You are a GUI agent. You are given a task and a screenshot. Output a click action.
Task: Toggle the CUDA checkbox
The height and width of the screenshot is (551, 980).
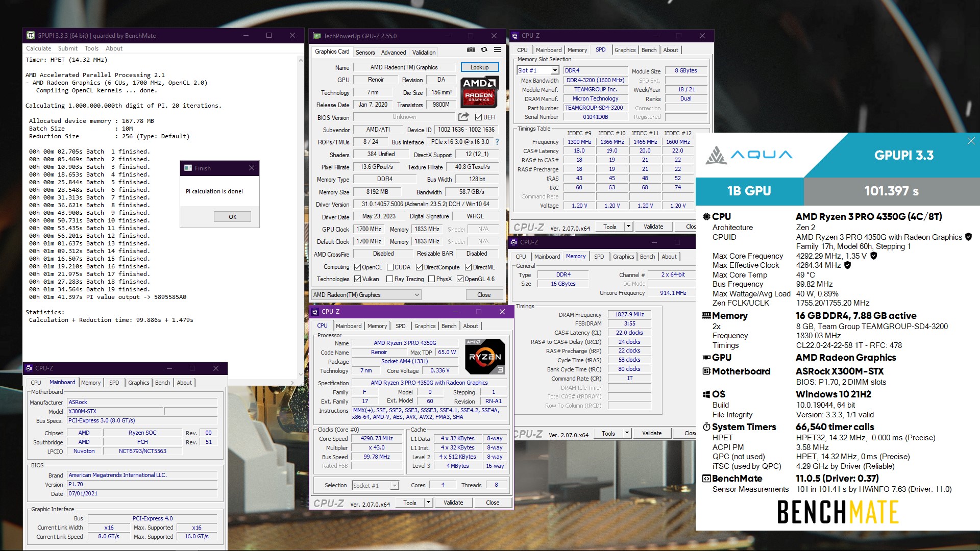point(390,267)
